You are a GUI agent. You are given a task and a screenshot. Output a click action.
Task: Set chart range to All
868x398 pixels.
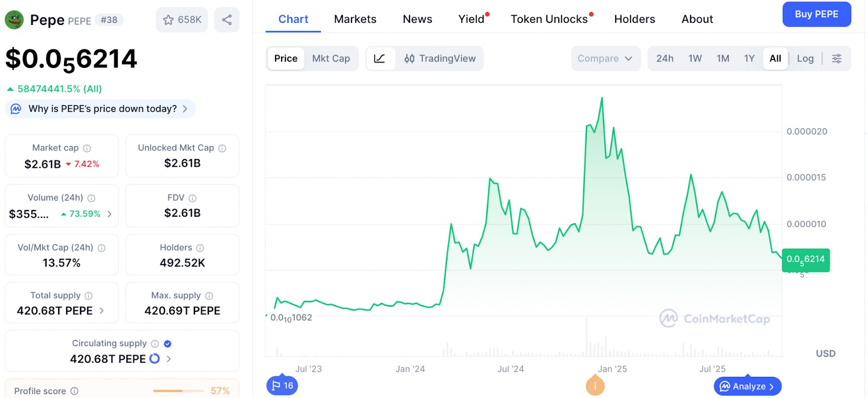pyautogui.click(x=775, y=59)
